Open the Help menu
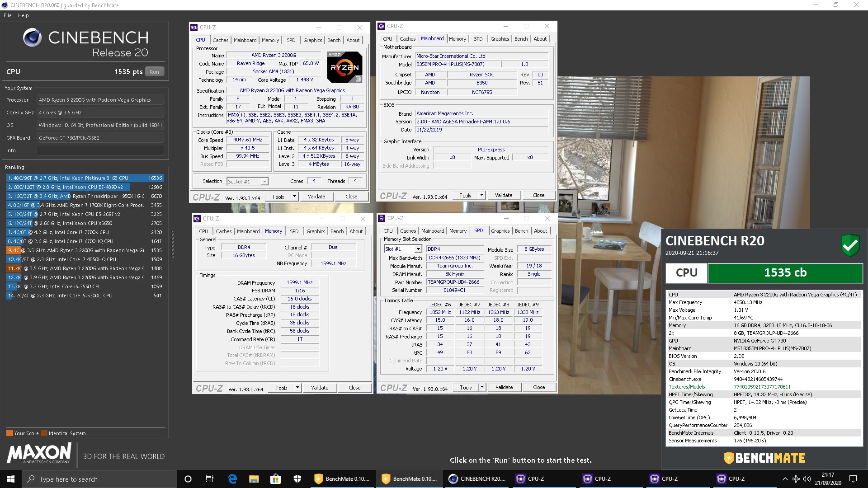The height and width of the screenshot is (488, 868). click(24, 15)
